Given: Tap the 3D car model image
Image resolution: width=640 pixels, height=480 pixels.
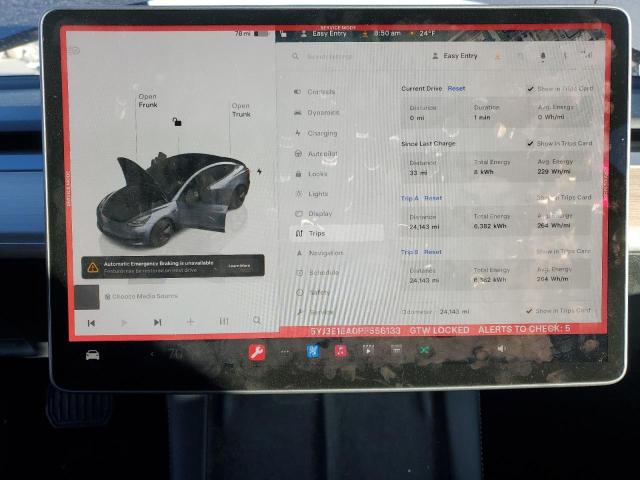Looking at the screenshot, I should tap(173, 199).
